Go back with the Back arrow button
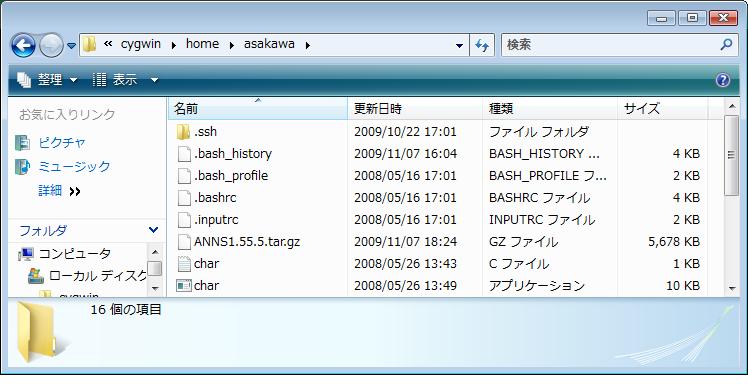 22,46
